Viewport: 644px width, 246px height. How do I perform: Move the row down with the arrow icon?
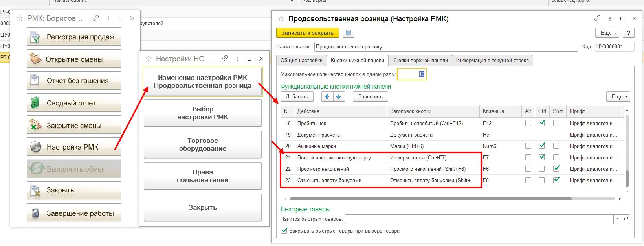(x=339, y=96)
